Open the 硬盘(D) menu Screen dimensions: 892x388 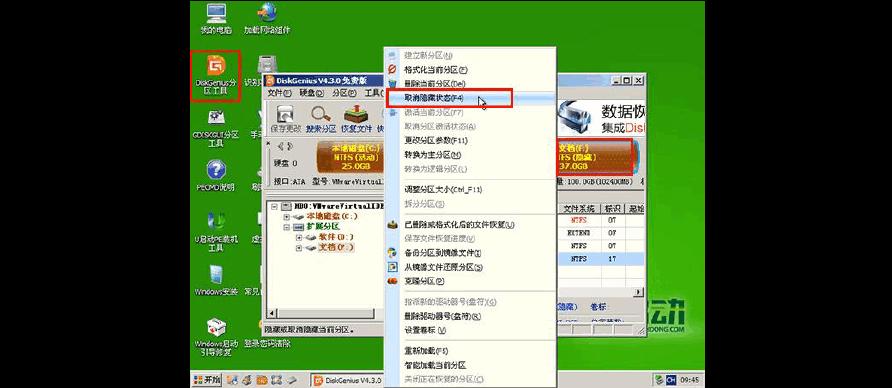pyautogui.click(x=312, y=93)
